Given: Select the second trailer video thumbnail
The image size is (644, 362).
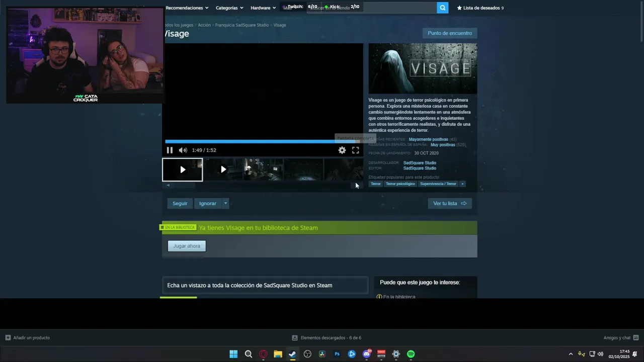Looking at the screenshot, I should (x=223, y=169).
